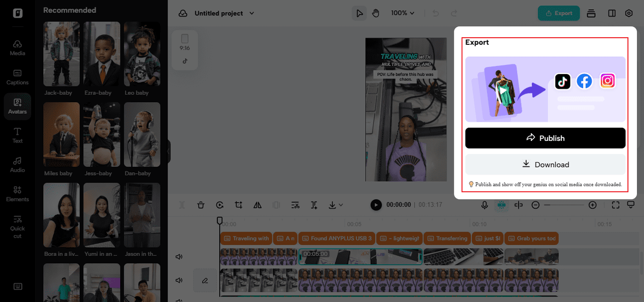644x302 pixels.
Task: Select the pointer selection tool
Action: click(359, 13)
